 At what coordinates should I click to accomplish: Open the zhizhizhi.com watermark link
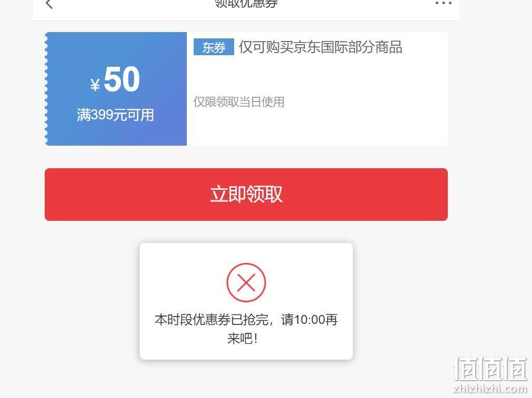click(x=490, y=388)
